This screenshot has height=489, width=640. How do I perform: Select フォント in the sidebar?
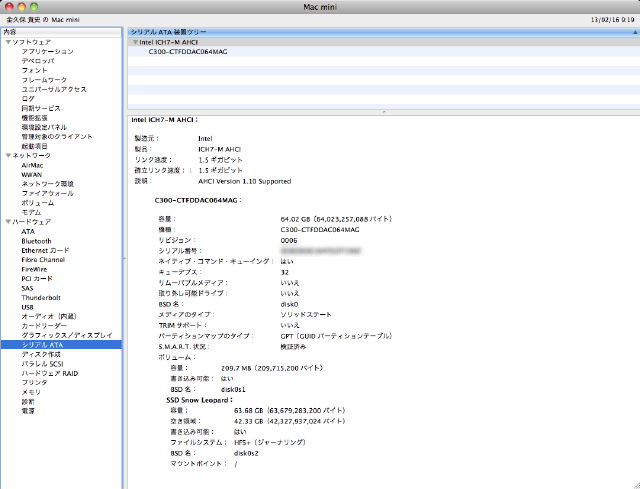(x=34, y=70)
